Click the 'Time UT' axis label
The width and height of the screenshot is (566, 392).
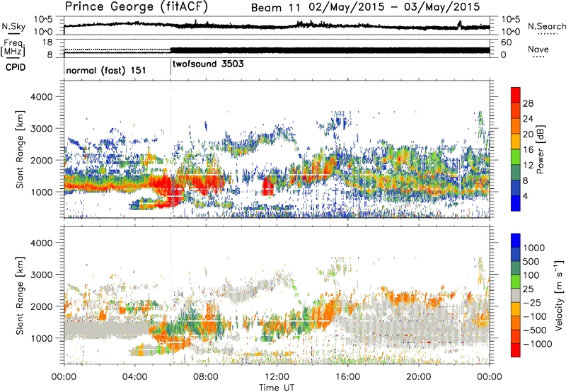(x=277, y=388)
